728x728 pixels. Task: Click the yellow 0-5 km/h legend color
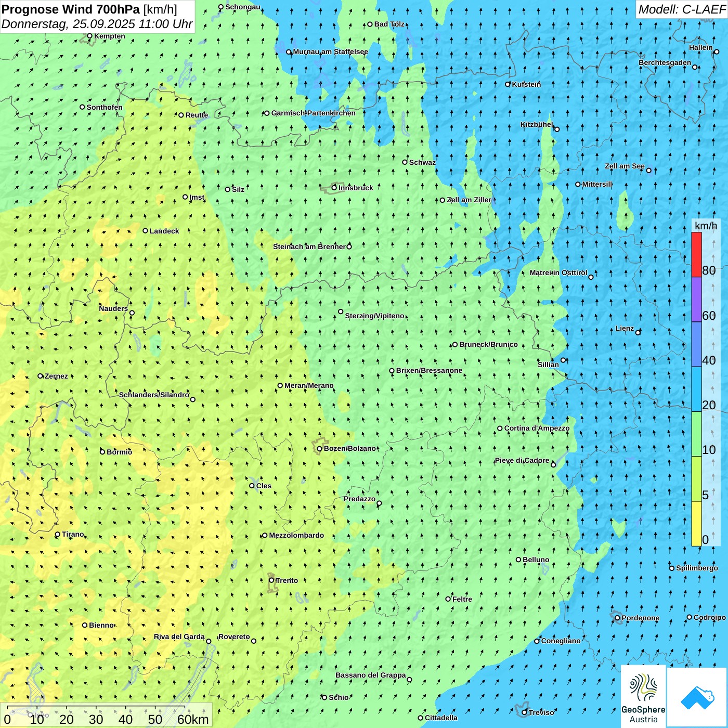click(x=696, y=524)
